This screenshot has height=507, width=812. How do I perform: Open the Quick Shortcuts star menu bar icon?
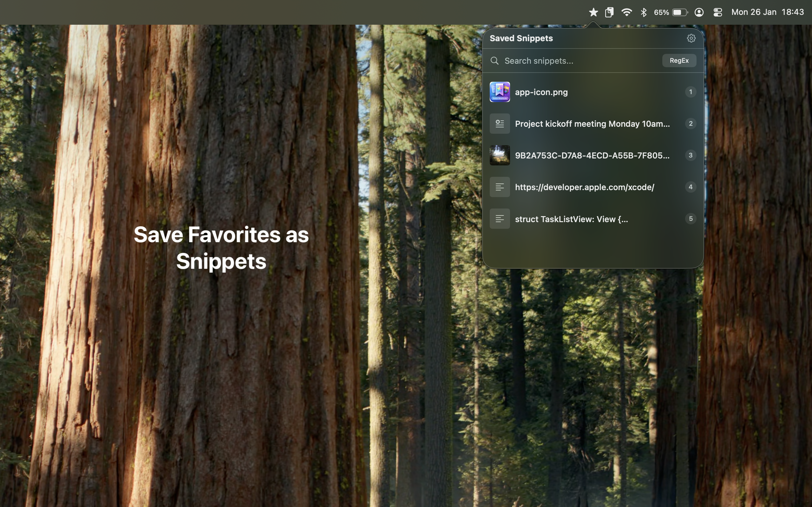[593, 12]
